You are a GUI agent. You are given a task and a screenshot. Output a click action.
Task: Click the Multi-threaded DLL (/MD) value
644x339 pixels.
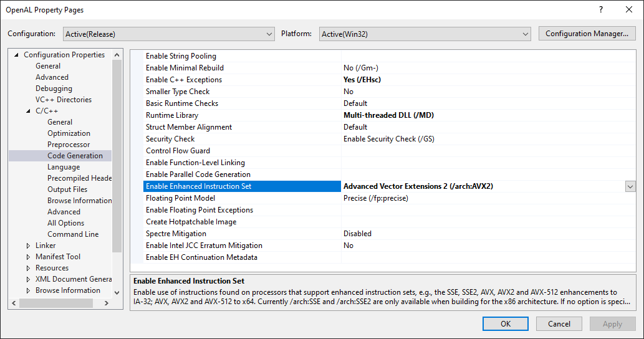pyautogui.click(x=388, y=115)
